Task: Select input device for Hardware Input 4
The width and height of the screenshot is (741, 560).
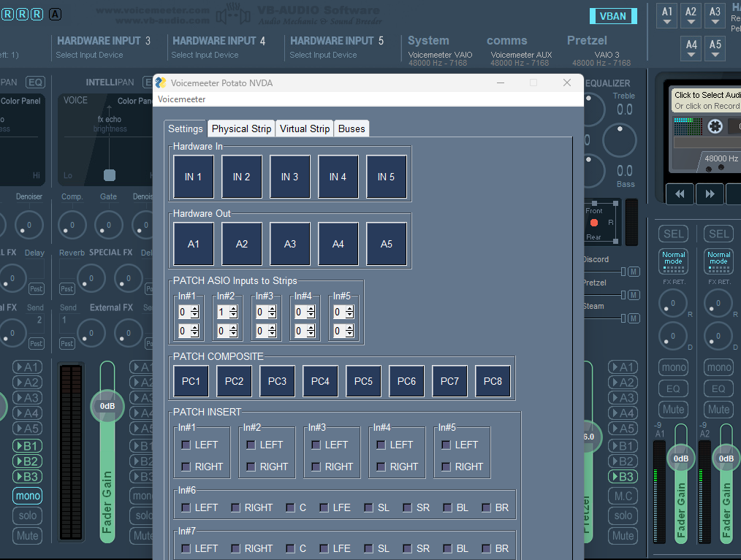Action: coord(205,55)
